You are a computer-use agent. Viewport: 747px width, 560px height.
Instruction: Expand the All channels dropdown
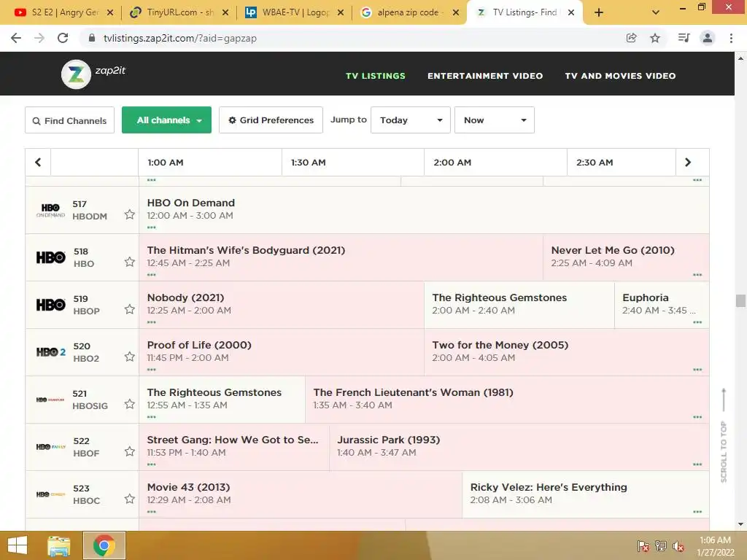click(166, 120)
